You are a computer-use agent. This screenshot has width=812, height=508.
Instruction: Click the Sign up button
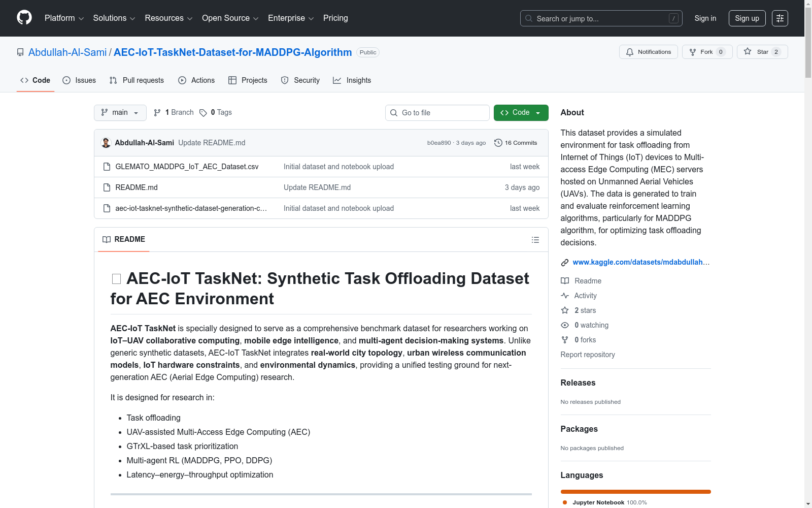coord(747,18)
